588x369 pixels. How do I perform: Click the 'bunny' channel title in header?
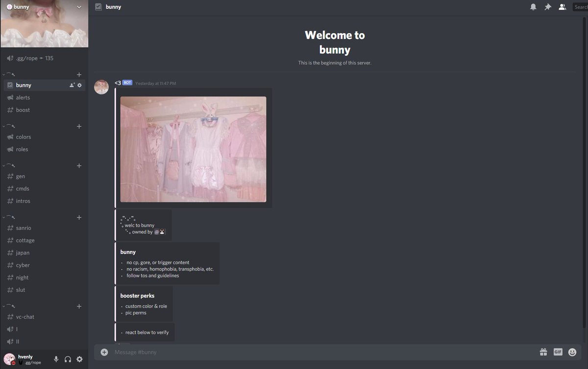tap(113, 7)
